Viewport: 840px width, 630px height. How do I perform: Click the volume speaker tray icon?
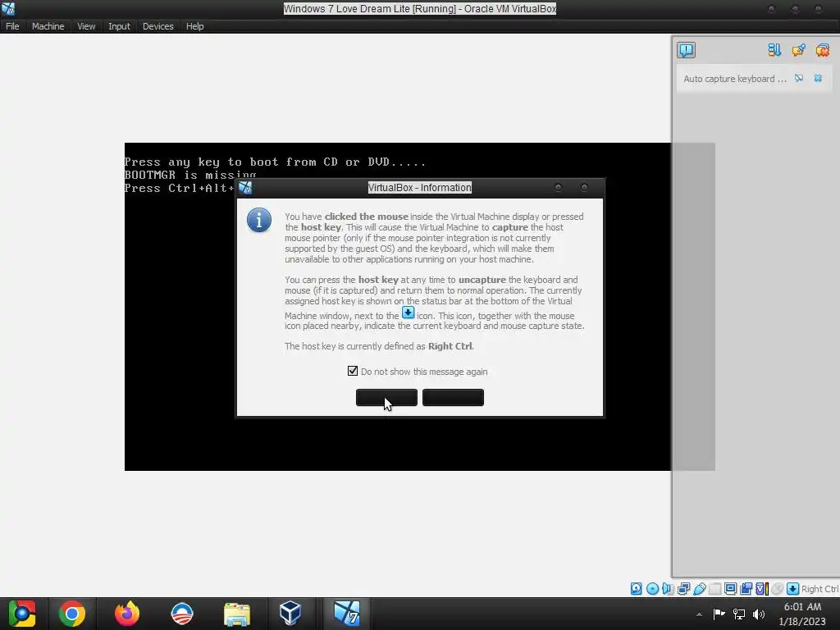[x=759, y=614]
